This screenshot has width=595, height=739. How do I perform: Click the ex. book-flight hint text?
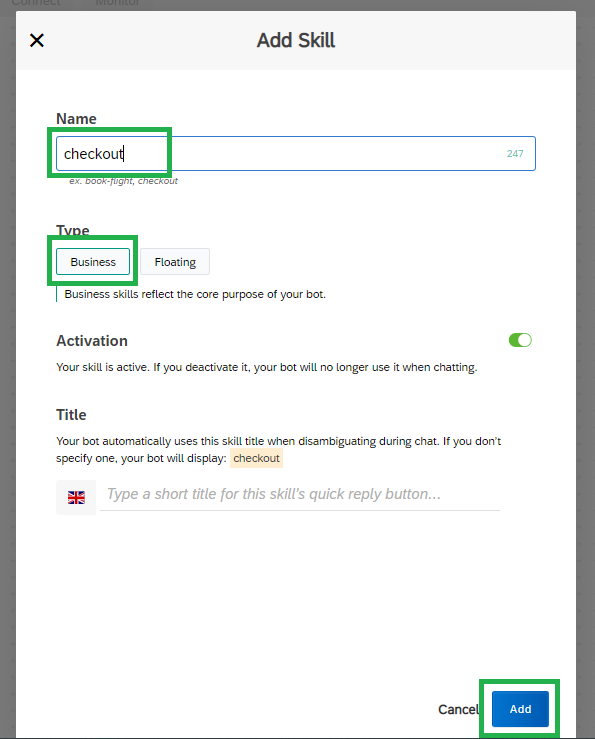point(124,181)
